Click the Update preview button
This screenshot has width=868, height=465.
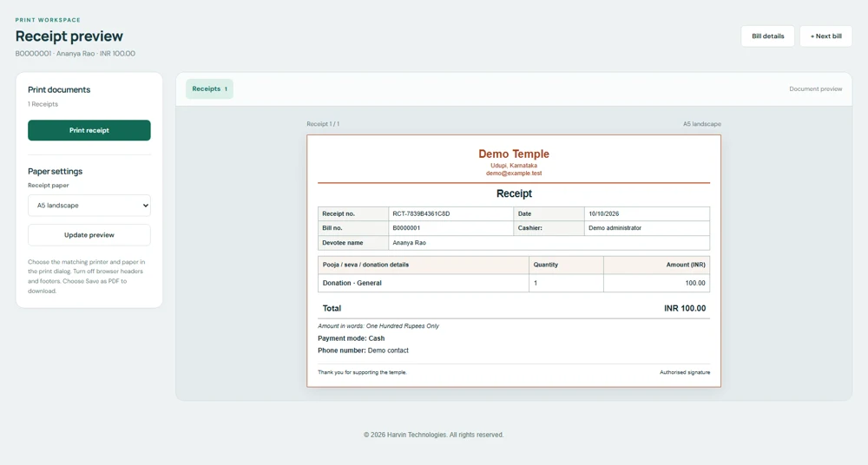[x=89, y=235]
